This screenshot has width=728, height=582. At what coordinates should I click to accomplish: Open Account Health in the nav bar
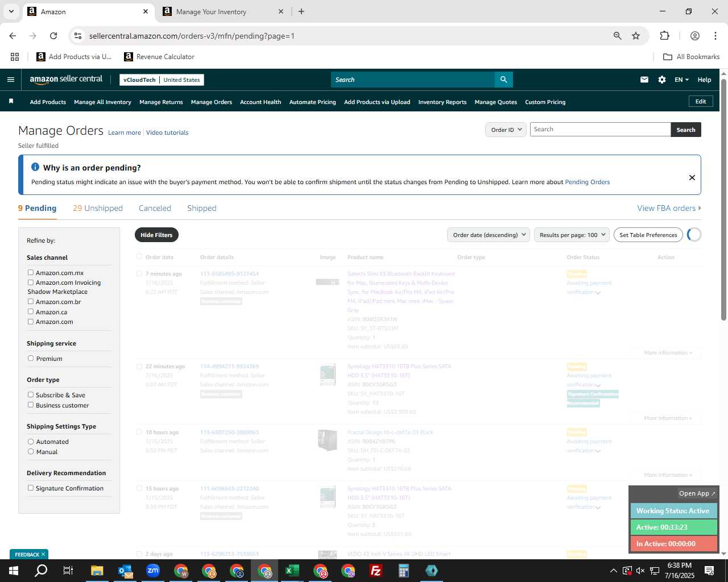[x=260, y=102]
